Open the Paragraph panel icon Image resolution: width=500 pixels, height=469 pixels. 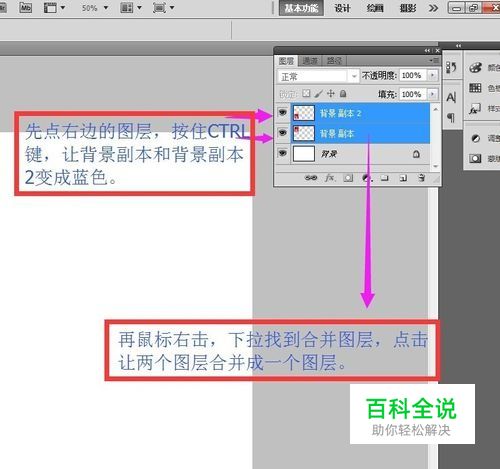[451, 118]
